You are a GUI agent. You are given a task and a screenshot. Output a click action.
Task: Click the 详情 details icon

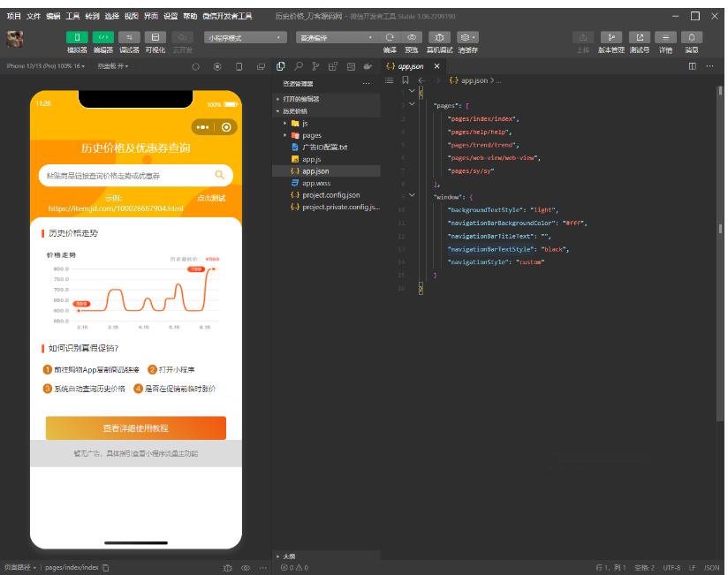665,37
